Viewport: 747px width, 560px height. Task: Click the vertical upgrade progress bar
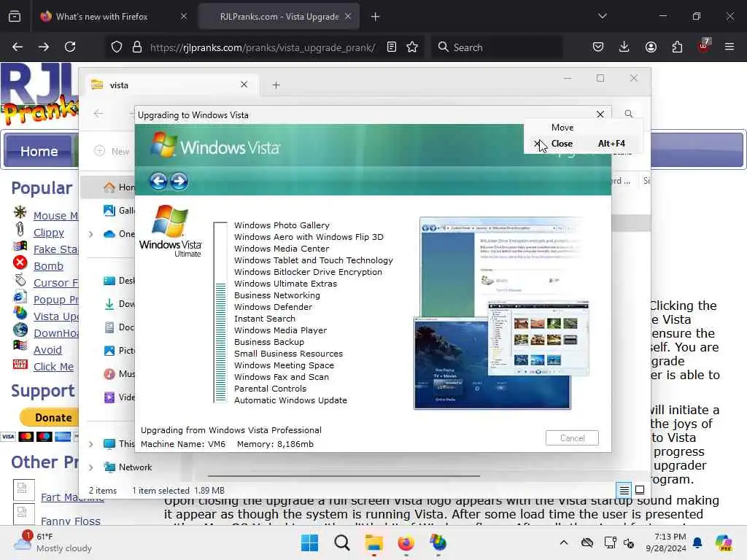[220, 312]
